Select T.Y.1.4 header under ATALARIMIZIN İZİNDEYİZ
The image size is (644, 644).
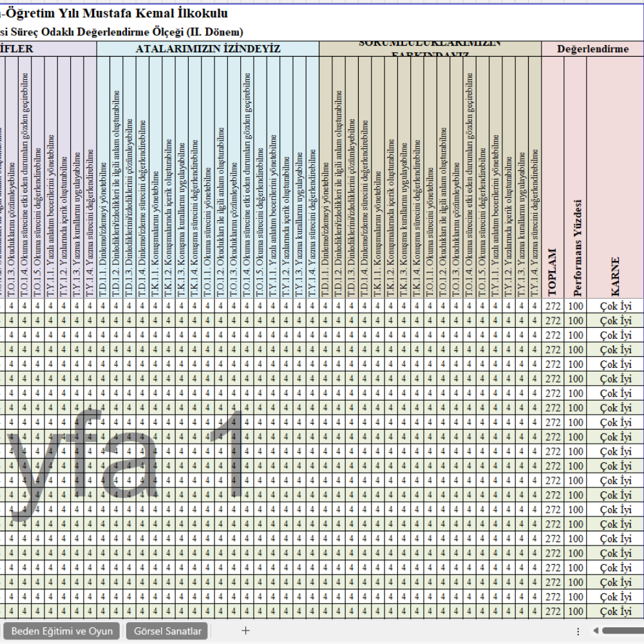click(312, 178)
